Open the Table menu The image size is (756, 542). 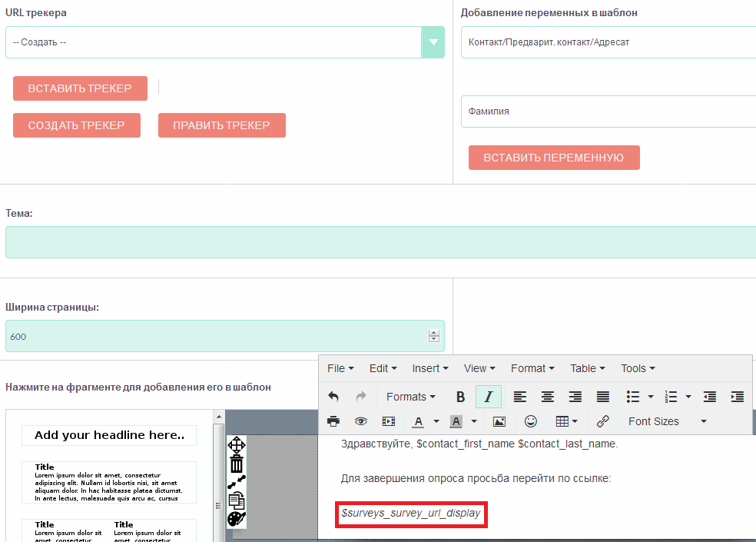pyautogui.click(x=587, y=368)
